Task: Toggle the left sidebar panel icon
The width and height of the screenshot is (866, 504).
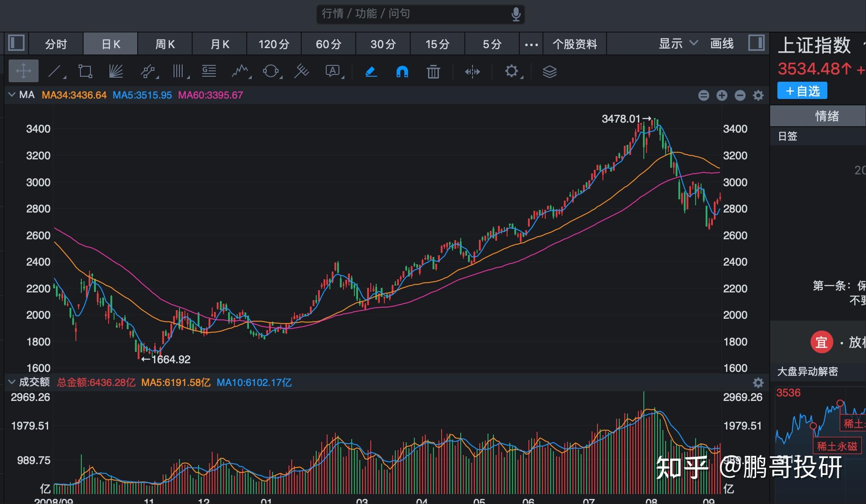Action: pyautogui.click(x=17, y=44)
